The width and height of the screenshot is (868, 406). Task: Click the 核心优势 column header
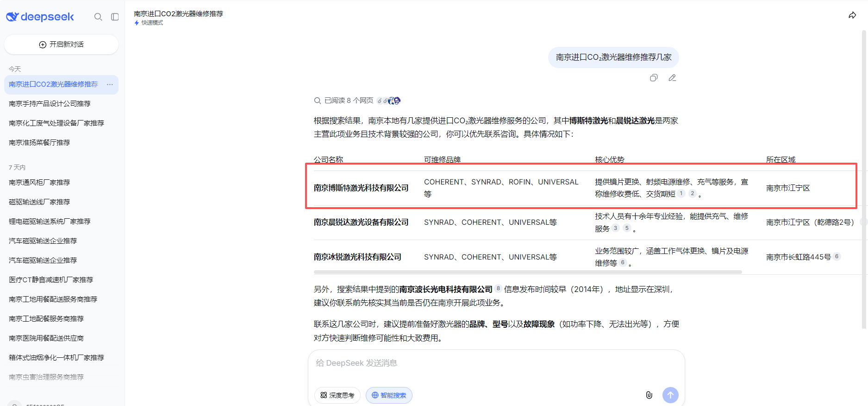point(609,159)
